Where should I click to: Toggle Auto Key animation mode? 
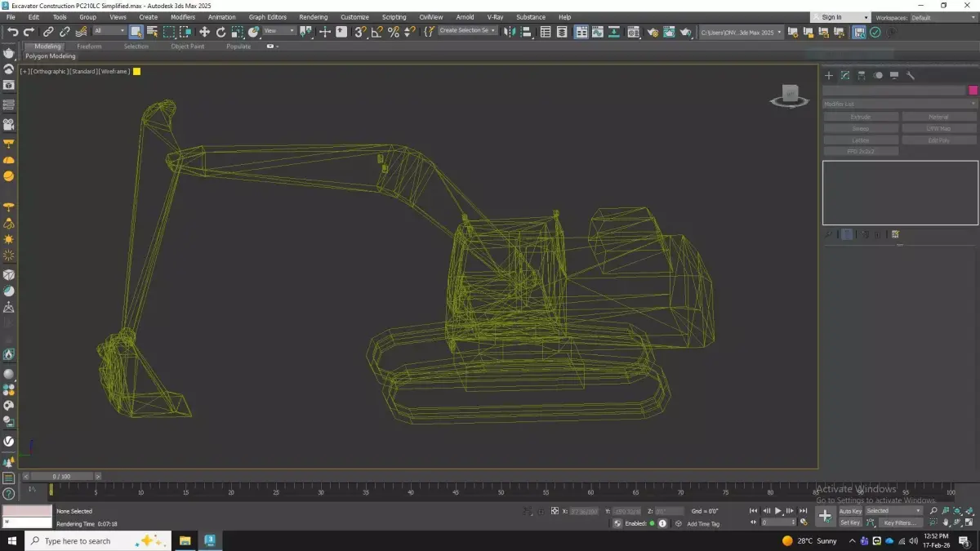tap(850, 511)
